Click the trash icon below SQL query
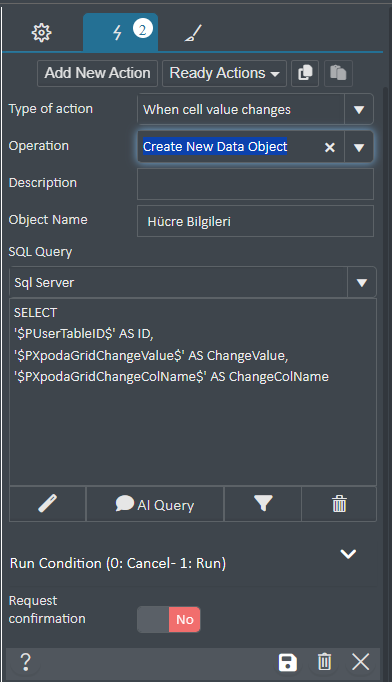The image size is (392, 682). click(339, 504)
